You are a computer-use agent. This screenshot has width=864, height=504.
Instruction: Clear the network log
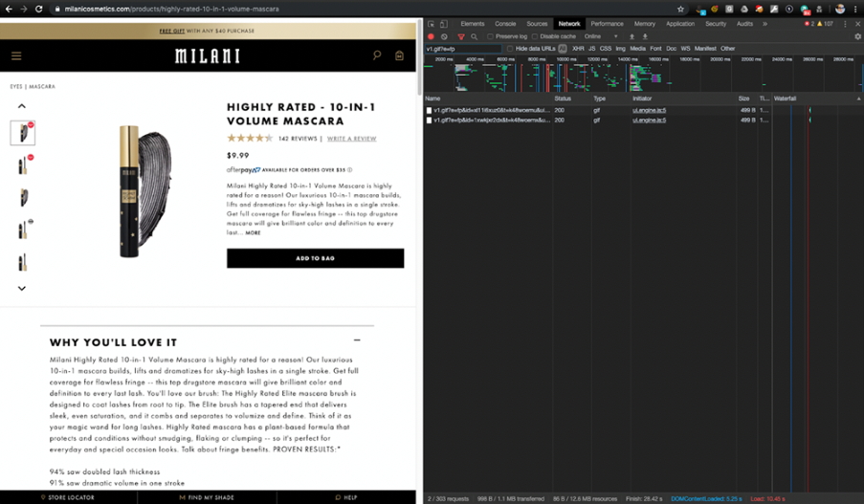[x=444, y=36]
